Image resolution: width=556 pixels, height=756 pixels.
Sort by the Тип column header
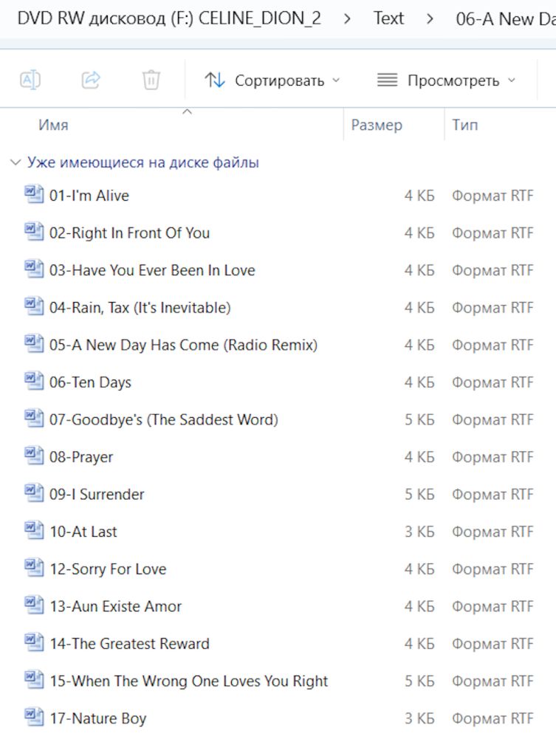[465, 125]
